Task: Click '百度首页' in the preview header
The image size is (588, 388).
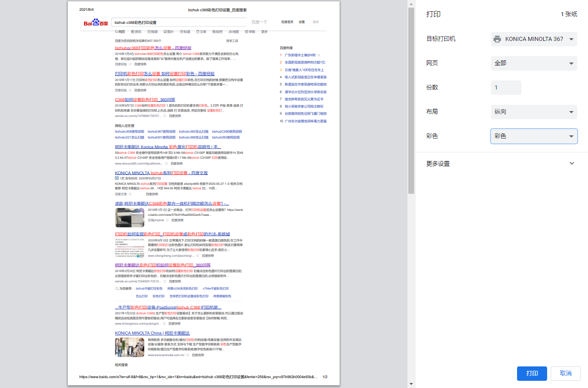Action: point(287,22)
